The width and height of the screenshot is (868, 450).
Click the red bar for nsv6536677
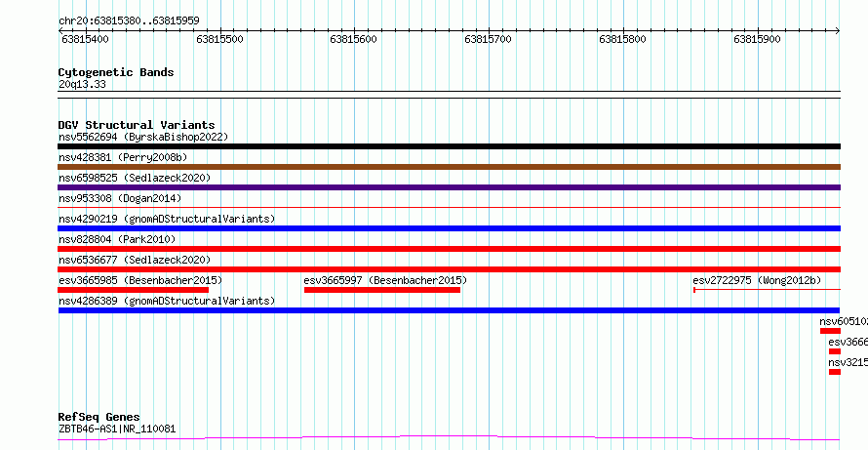(x=449, y=269)
